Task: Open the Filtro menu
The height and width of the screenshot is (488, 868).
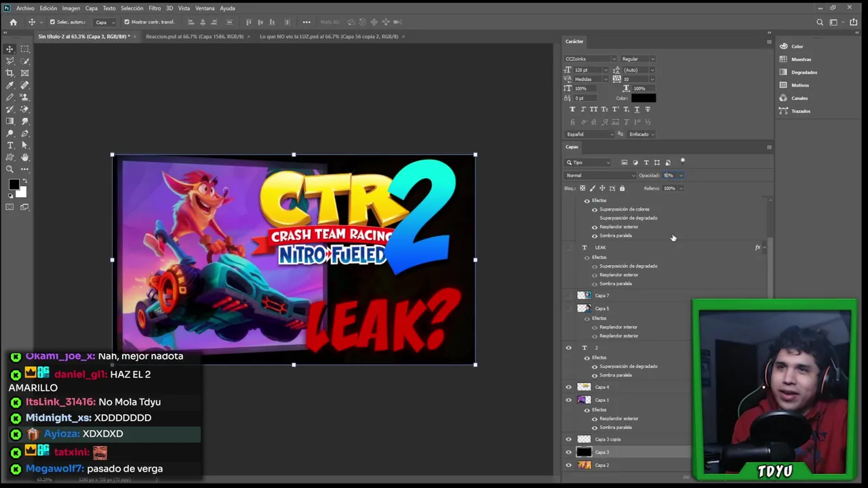Action: click(155, 8)
